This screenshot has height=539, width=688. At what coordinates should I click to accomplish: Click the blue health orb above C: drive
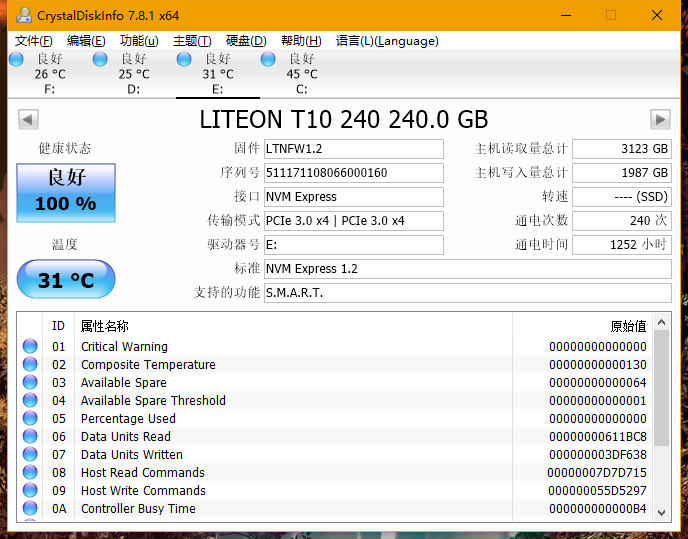coord(268,59)
